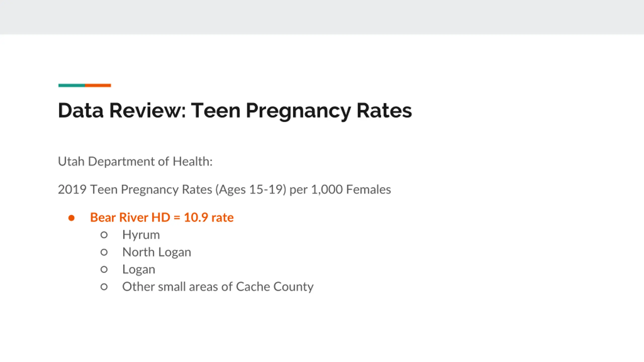This screenshot has width=644, height=362.
Task: Click the hollow bullet beside Hyrum
Action: coord(104,235)
